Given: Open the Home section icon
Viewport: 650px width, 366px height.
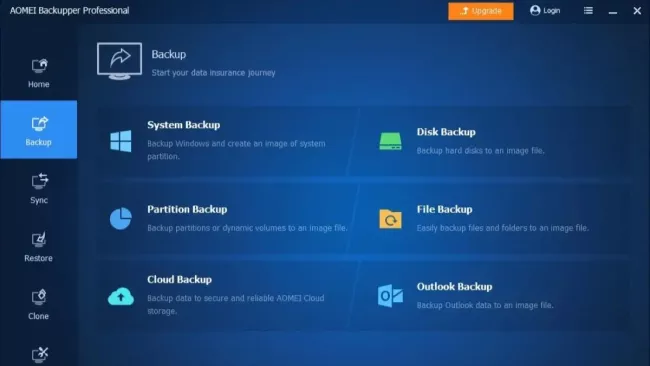Looking at the screenshot, I should (x=39, y=65).
